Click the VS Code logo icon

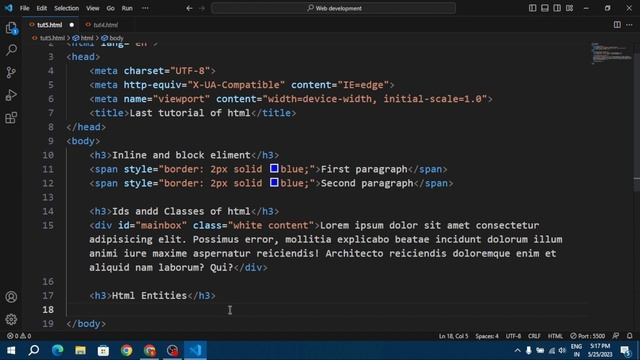(x=9, y=8)
